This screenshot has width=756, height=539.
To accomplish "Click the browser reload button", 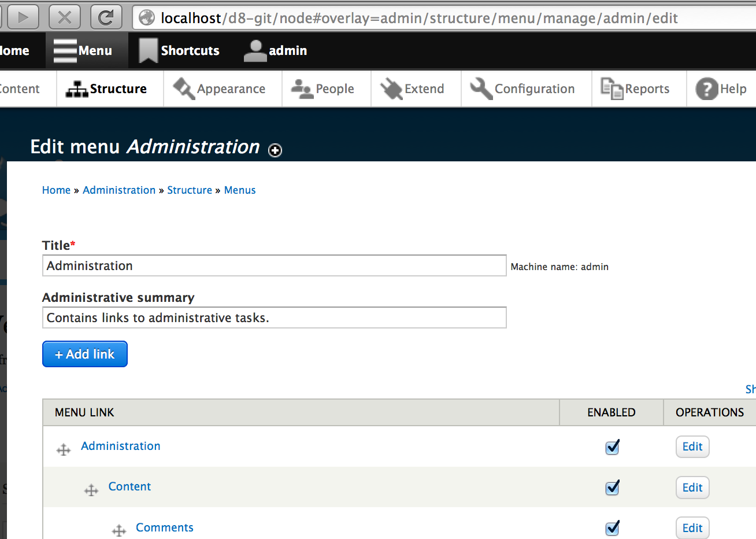I will (106, 17).
